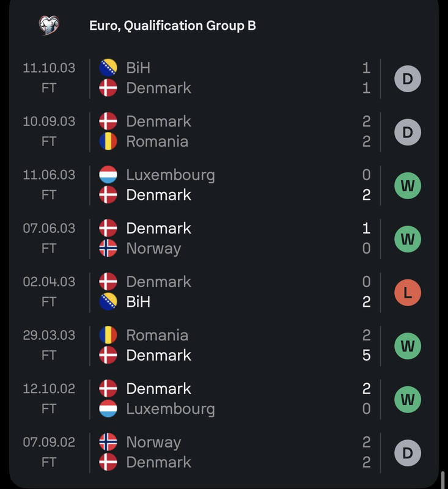Open the Denmark vs Norway 07.06.03 match

point(232,238)
